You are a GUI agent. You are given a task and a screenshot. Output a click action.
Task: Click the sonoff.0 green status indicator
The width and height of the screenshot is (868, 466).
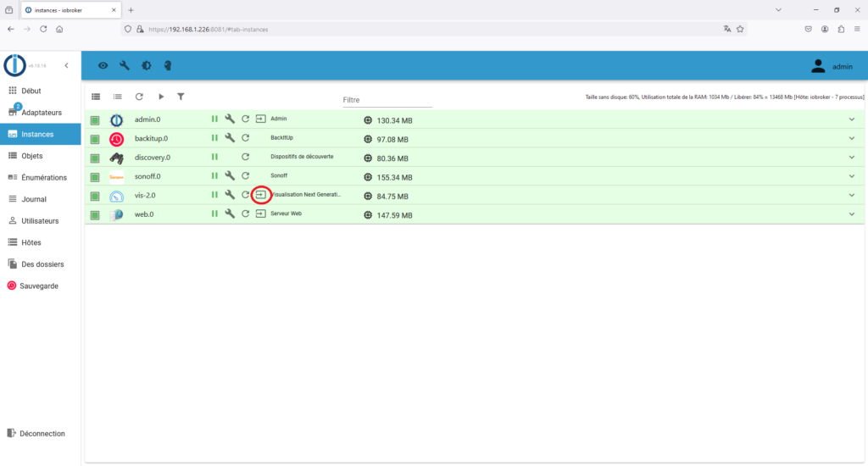click(x=95, y=177)
